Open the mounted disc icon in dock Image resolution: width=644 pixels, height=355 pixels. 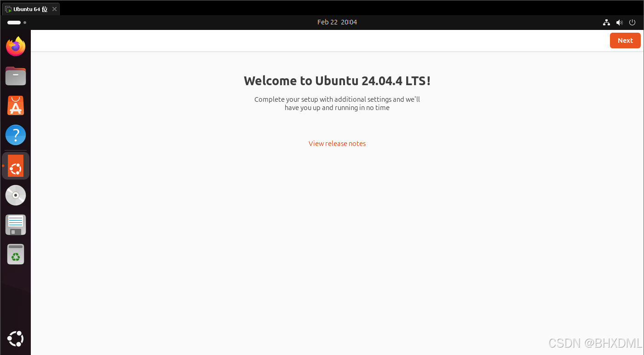click(x=16, y=195)
